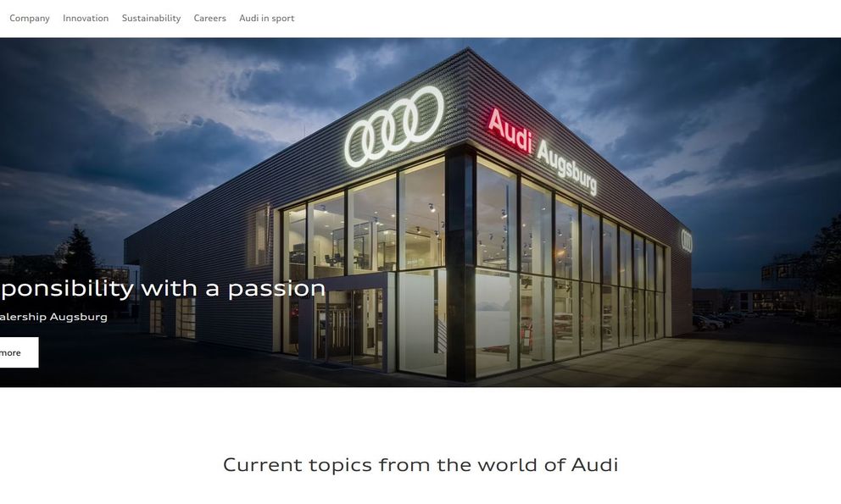Click the white 'more' button on the banner
This screenshot has height=504, width=841.
[19, 352]
